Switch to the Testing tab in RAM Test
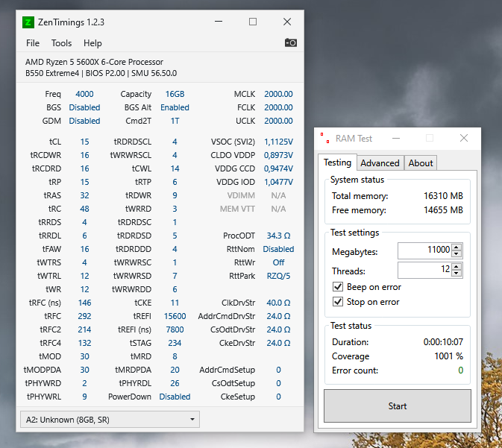Screen dimensions: 502x448 (x=337, y=163)
